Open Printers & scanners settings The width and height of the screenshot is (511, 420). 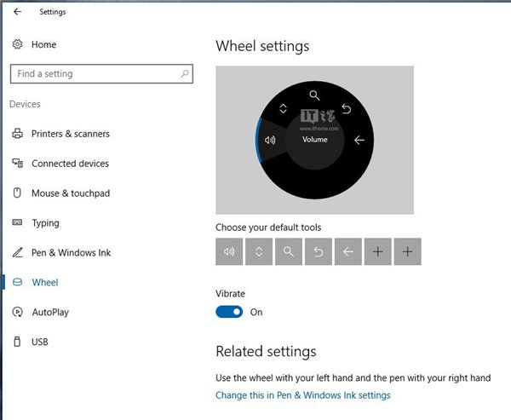tap(71, 134)
